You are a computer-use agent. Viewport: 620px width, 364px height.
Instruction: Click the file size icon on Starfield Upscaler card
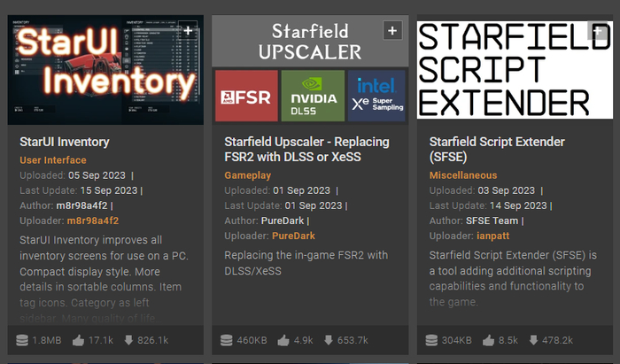[x=227, y=340]
